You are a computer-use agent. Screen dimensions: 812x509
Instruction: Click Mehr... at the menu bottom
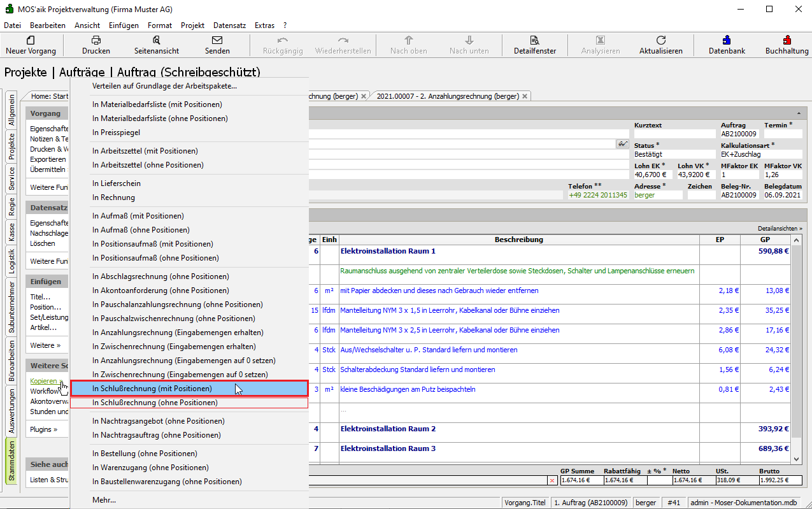pyautogui.click(x=104, y=500)
